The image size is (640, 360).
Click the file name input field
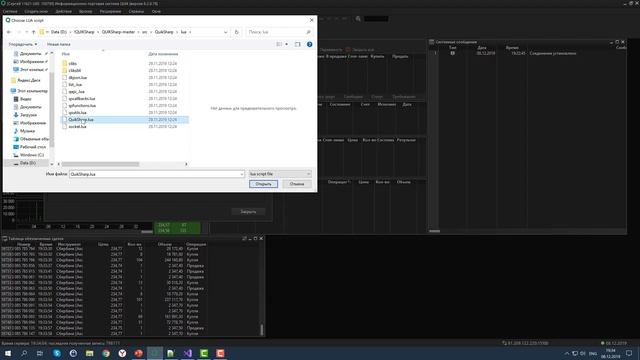(155, 174)
